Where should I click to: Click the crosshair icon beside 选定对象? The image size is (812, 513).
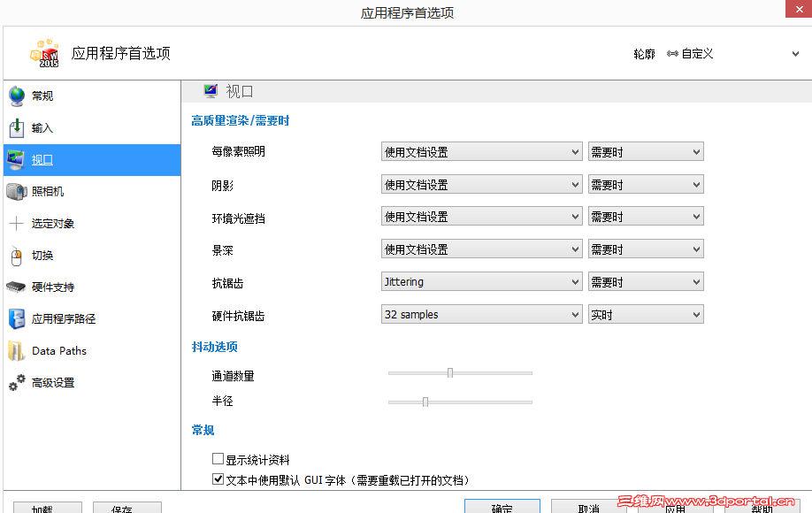(17, 224)
